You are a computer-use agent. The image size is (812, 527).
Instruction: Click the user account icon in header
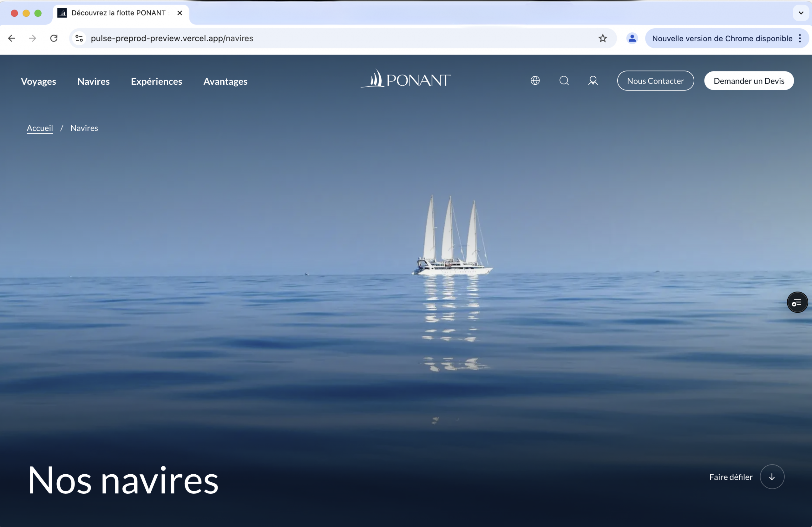tap(593, 81)
